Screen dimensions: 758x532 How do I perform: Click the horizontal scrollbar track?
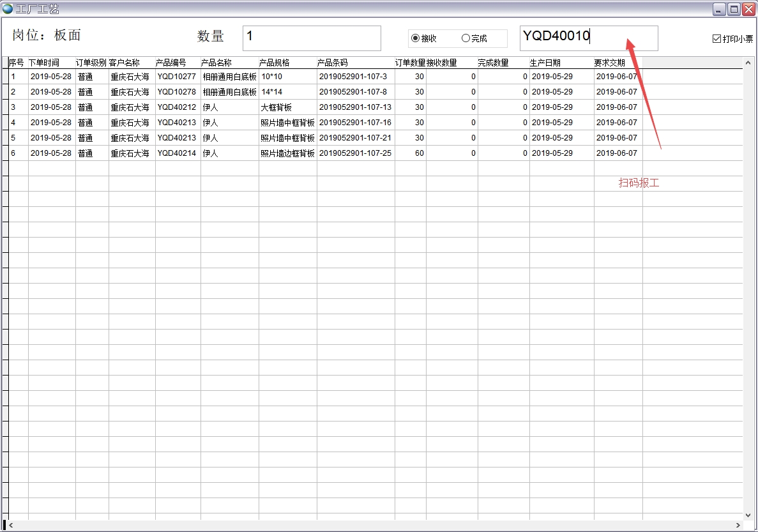pyautogui.click(x=374, y=525)
